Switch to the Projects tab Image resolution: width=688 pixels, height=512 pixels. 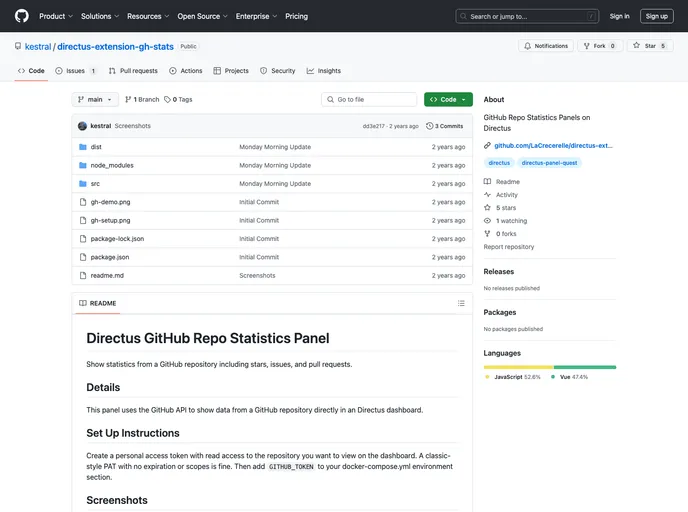coord(231,71)
